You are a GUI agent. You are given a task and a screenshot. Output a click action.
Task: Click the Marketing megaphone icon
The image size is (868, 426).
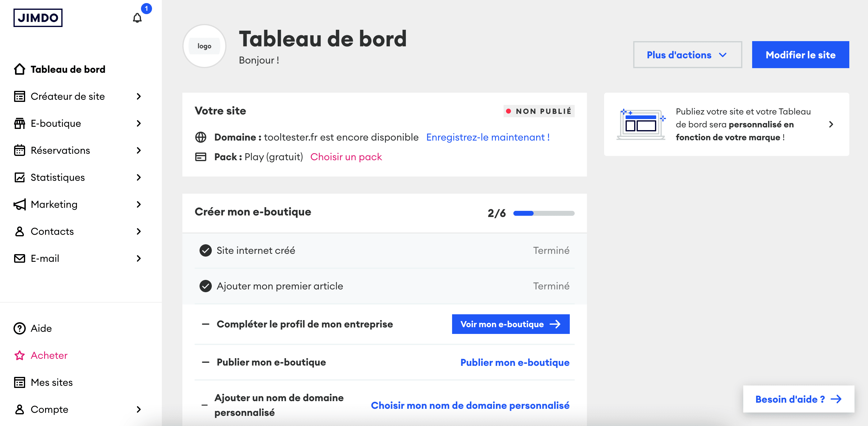pos(20,204)
